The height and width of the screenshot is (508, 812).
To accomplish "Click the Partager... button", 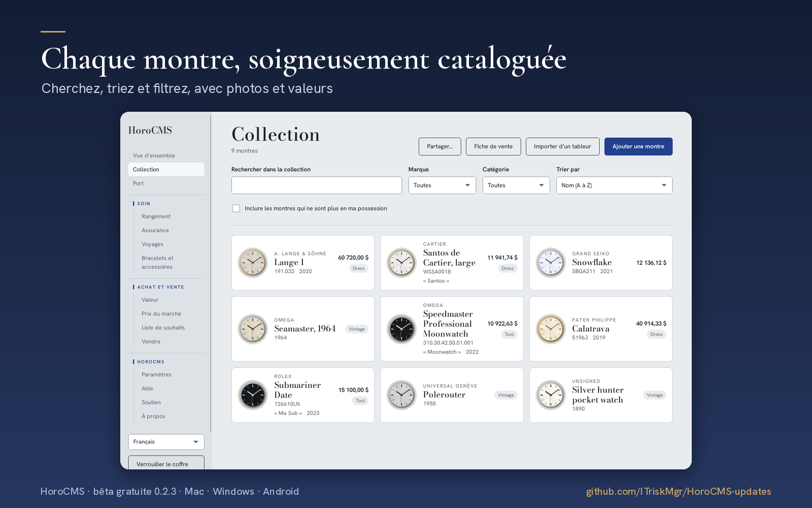I will (439, 146).
